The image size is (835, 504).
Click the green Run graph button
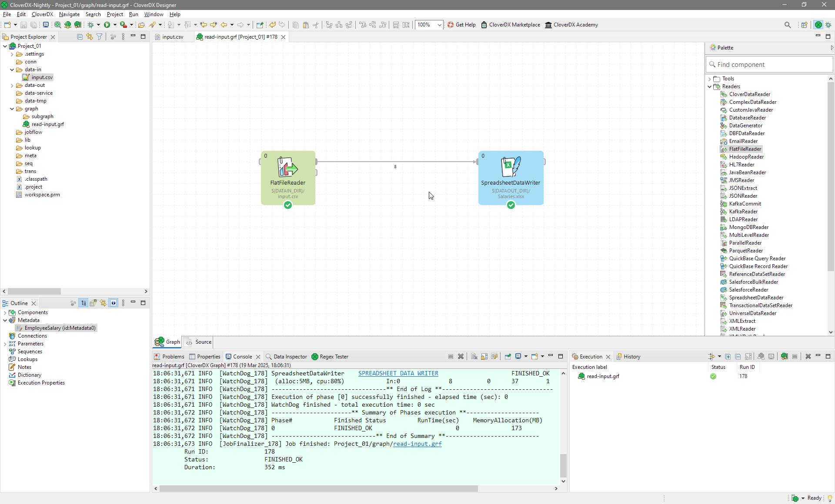(107, 25)
